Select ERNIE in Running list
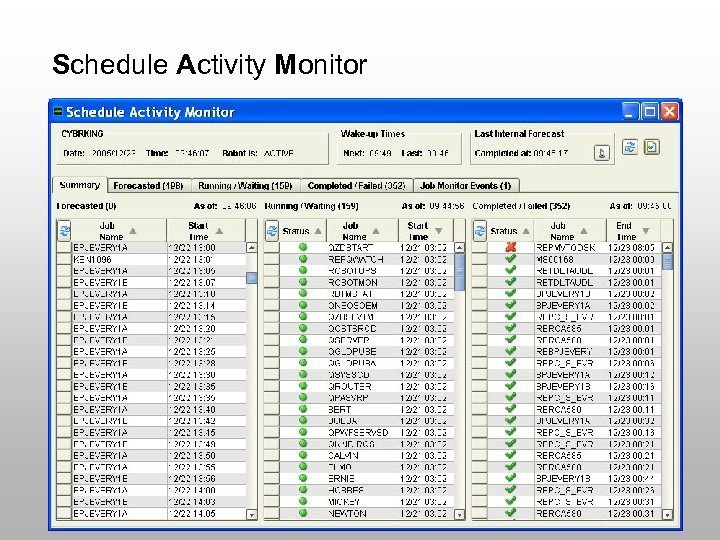 [x=341, y=478]
